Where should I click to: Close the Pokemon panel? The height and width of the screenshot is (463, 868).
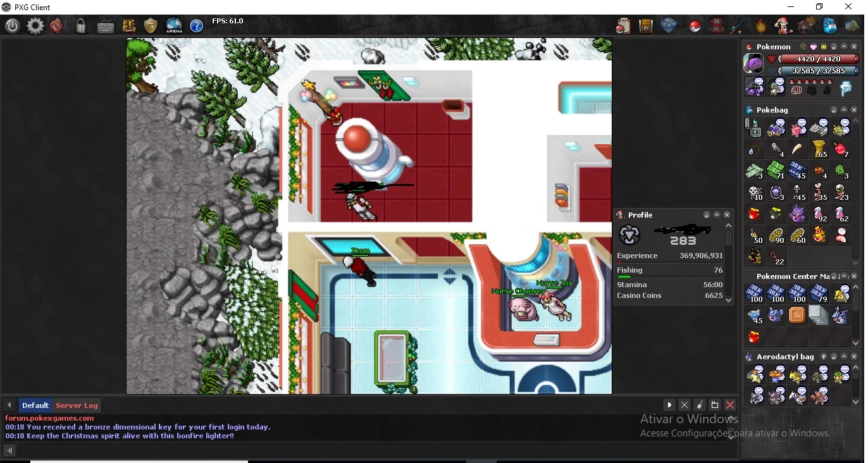(x=854, y=47)
